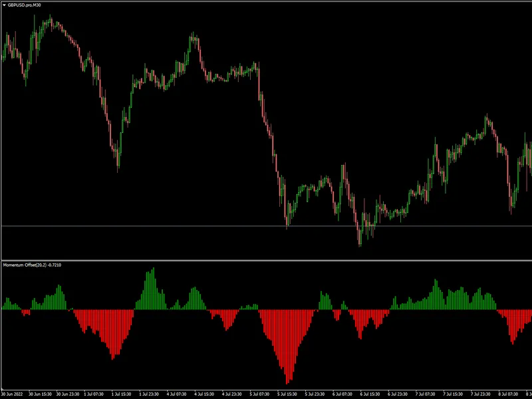Click the 8 Jul 07:30 time label
The width and height of the screenshot is (532, 399).
508,394
